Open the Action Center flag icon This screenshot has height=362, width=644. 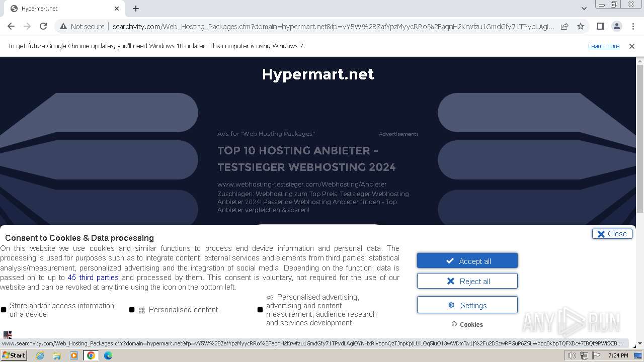tap(596, 355)
